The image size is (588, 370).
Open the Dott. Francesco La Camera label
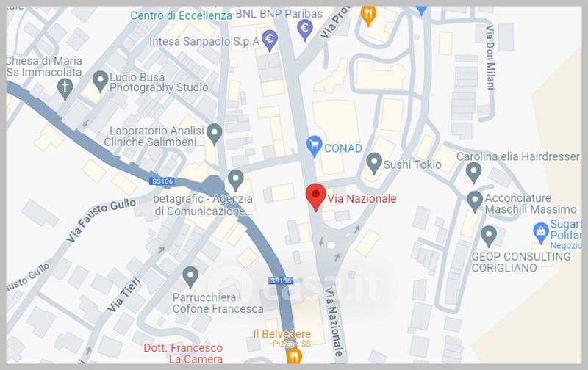183,353
